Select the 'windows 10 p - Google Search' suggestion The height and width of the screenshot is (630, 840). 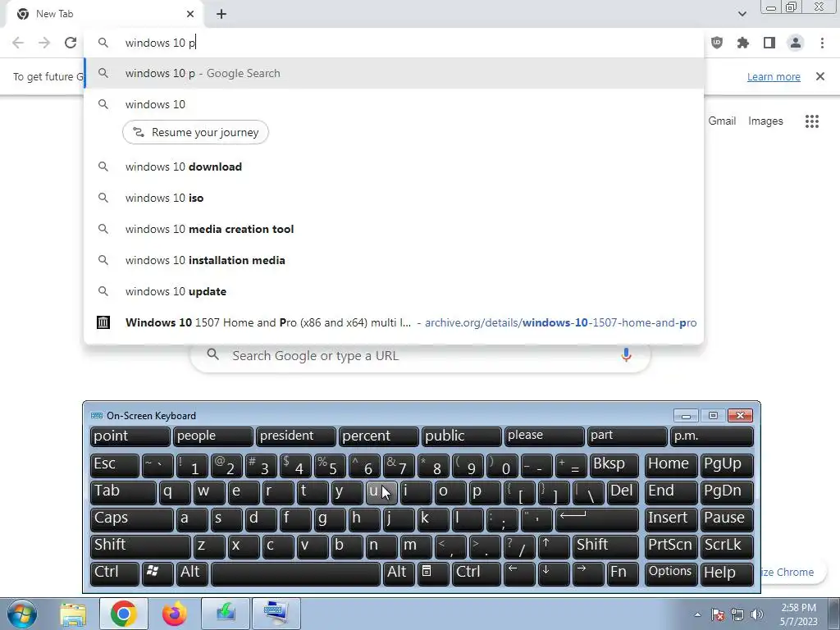tap(394, 73)
